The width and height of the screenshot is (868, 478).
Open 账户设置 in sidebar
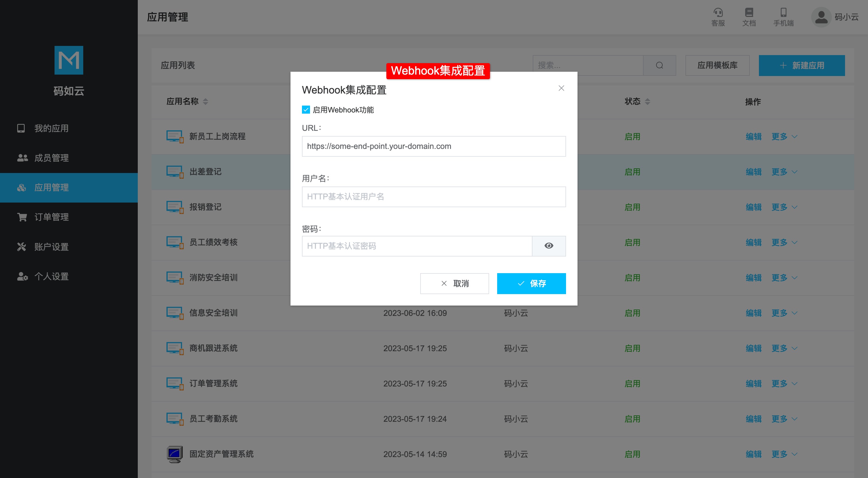coord(69,247)
